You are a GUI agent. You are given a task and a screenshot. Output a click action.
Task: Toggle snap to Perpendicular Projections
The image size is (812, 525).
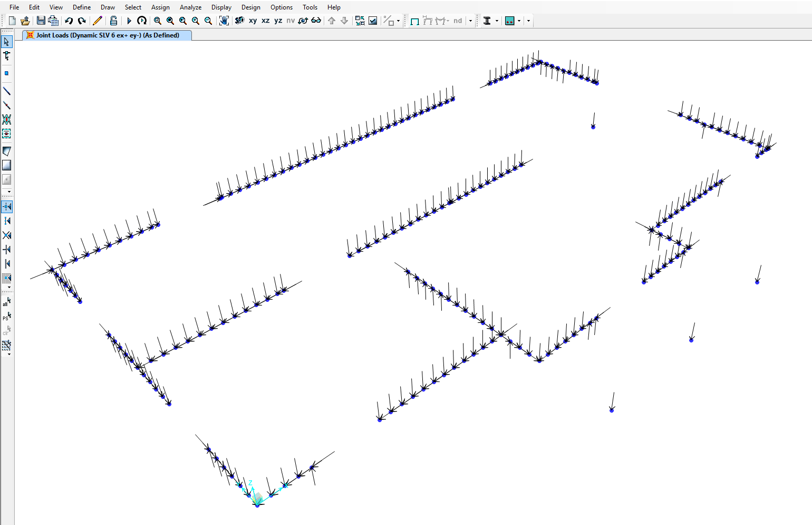pos(7,250)
